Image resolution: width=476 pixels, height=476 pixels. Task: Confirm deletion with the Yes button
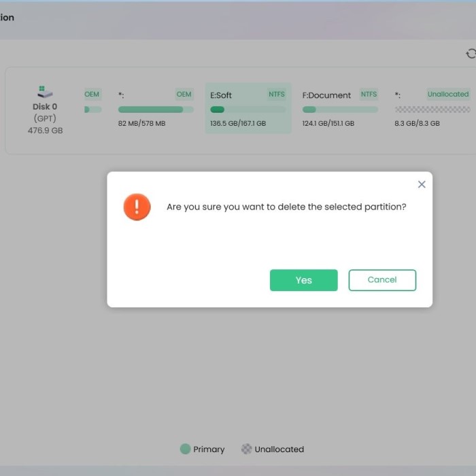(x=303, y=280)
